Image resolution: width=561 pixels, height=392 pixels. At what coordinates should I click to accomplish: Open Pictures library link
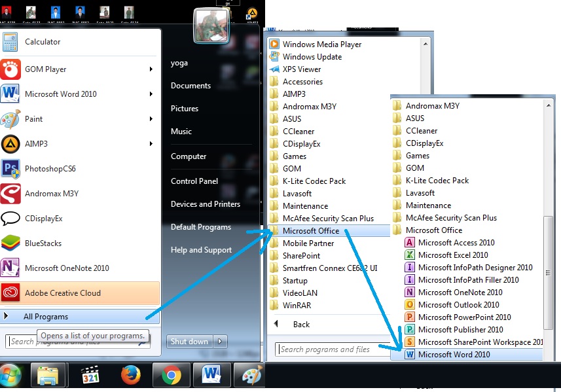(x=184, y=109)
